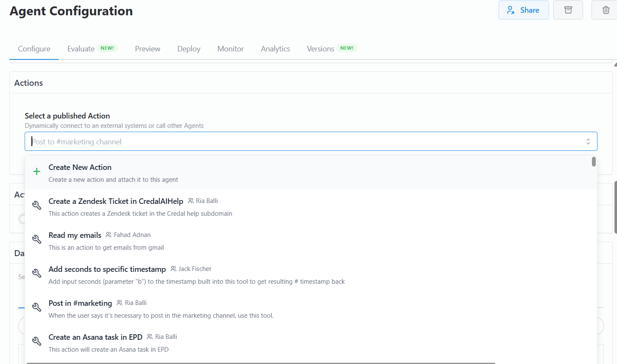
Task: Click wrench icon beside Create an Asana task
Action: 37,341
